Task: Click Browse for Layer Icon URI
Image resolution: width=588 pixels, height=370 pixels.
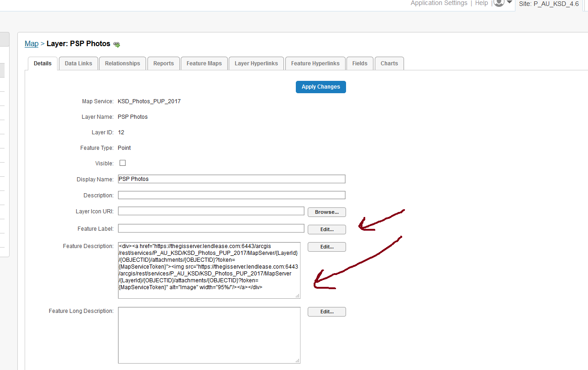Action: (x=327, y=212)
